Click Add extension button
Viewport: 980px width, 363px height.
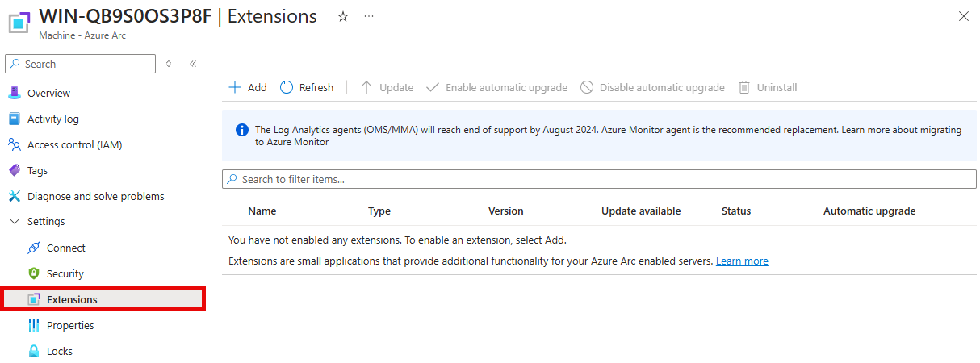point(248,87)
